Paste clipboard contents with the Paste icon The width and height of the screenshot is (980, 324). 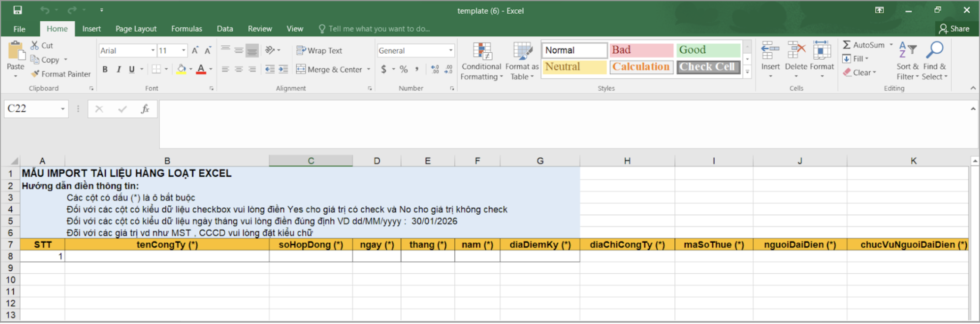(16, 51)
